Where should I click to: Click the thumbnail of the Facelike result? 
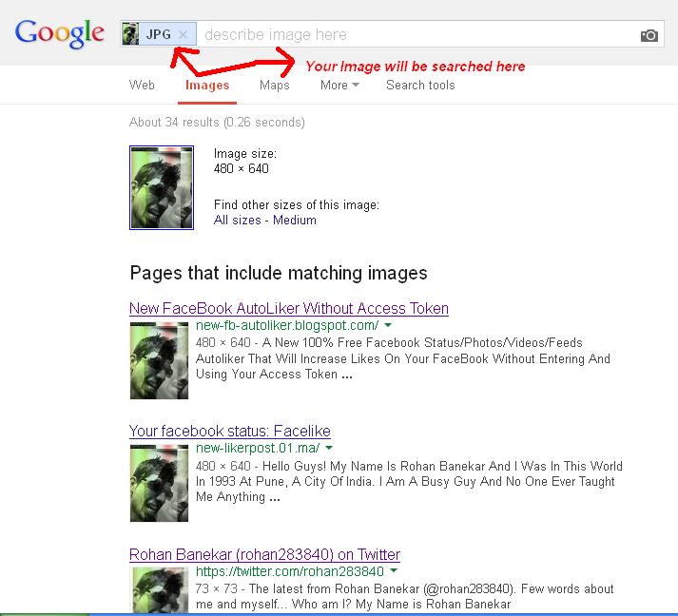pyautogui.click(x=159, y=483)
